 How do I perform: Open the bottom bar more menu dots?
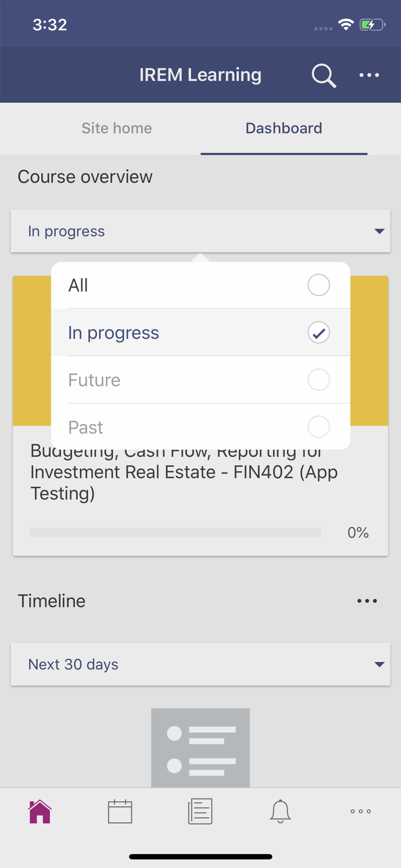[361, 811]
